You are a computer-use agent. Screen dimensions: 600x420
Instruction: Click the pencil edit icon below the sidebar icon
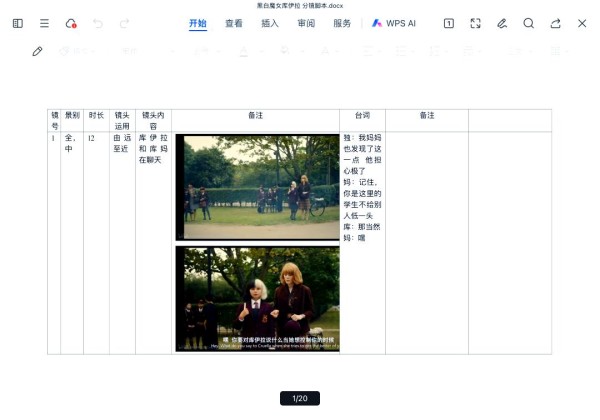tap(37, 50)
